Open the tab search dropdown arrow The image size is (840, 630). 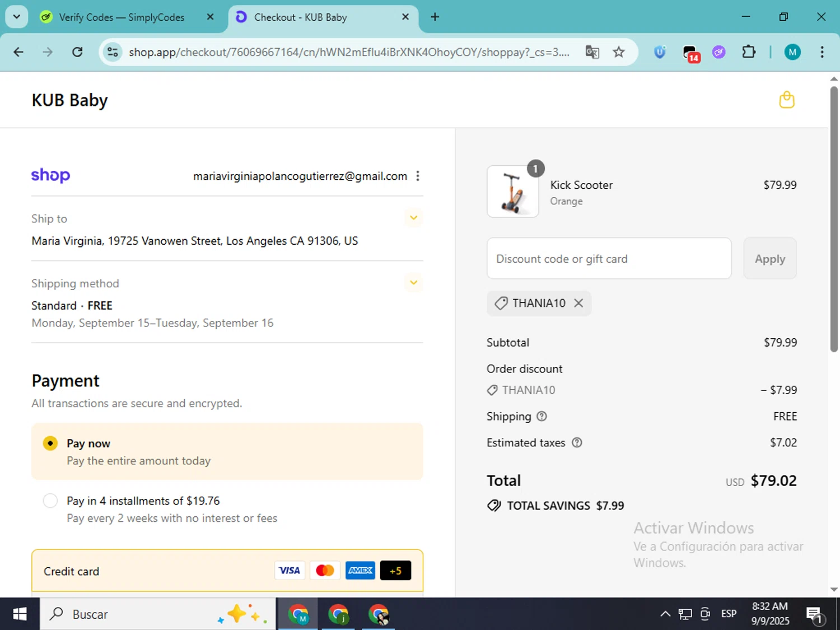17,17
